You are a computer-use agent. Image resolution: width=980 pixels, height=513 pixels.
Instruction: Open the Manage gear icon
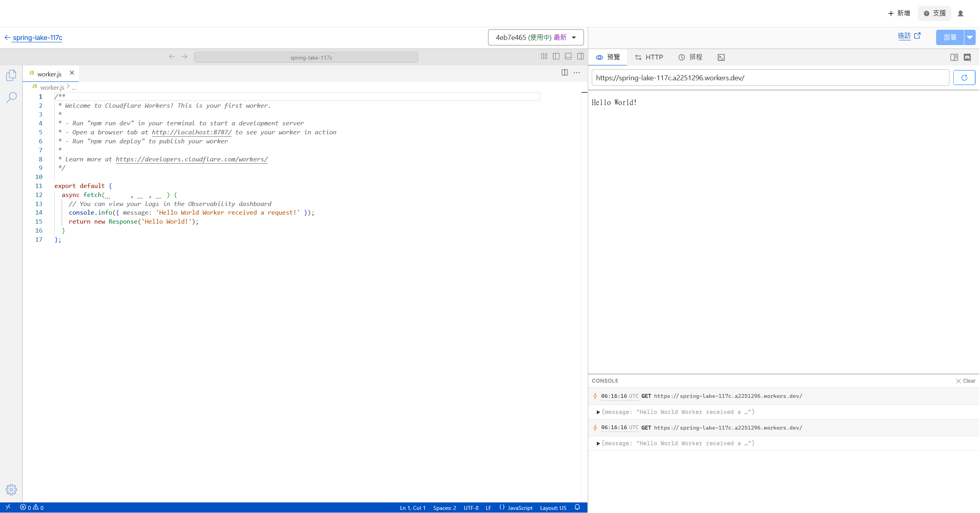coord(11,490)
